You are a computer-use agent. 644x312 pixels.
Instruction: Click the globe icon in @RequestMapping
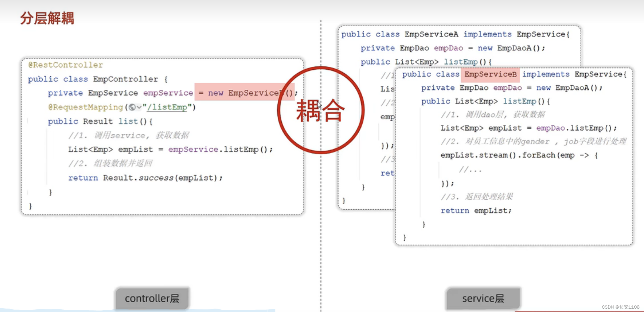(x=132, y=107)
